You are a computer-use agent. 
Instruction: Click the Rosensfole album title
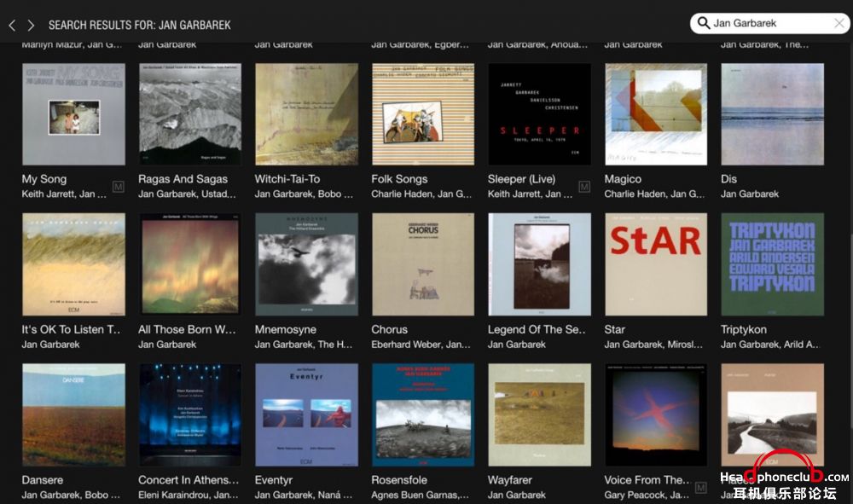pos(399,480)
